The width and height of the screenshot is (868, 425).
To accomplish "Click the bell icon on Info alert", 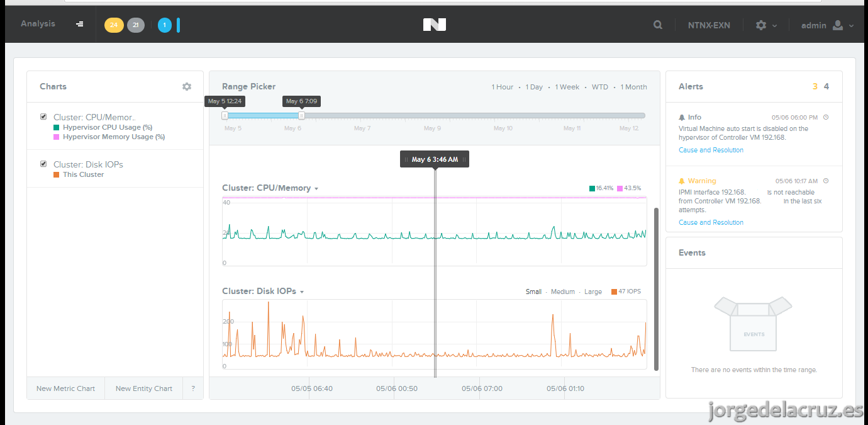I will 682,118.
